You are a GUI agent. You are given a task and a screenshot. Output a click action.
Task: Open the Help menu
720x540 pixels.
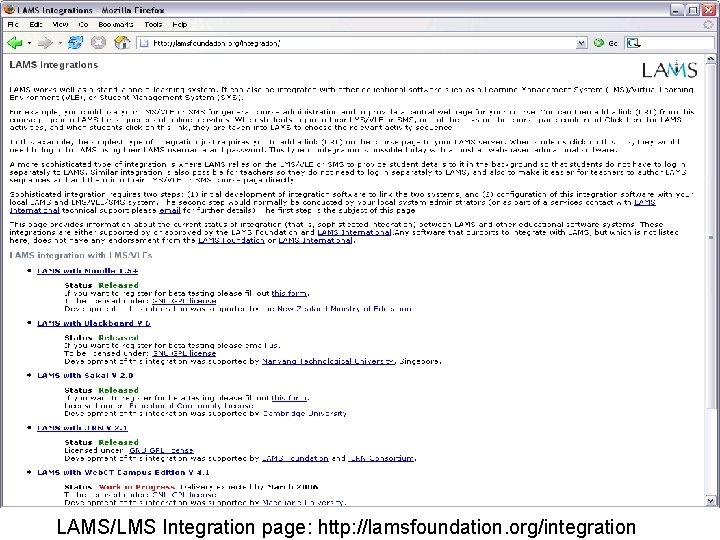(x=180, y=24)
